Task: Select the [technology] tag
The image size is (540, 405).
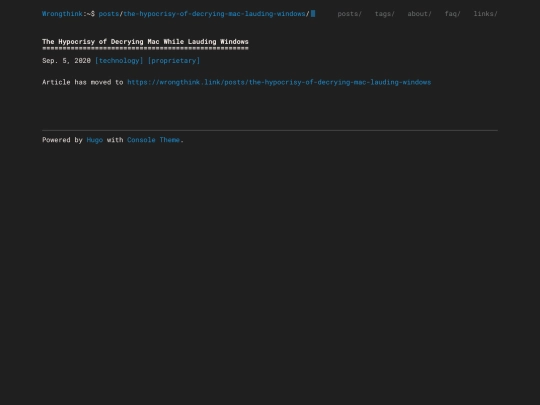Action: (x=119, y=61)
